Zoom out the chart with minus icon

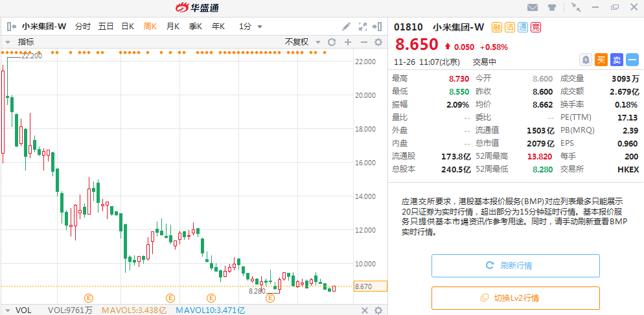(x=363, y=42)
